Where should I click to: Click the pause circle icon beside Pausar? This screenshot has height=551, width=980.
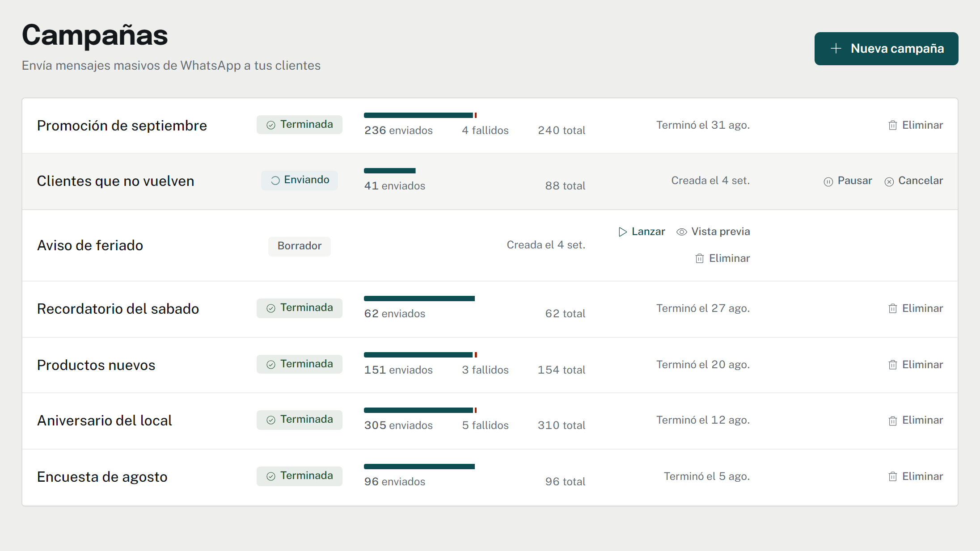pyautogui.click(x=828, y=181)
